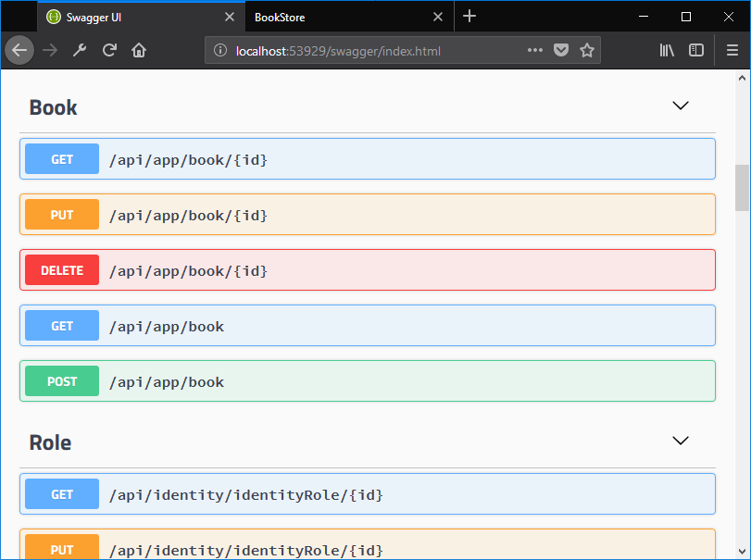Close the Swagger UI tab
Image resolution: width=751 pixels, height=560 pixels.
point(230,17)
